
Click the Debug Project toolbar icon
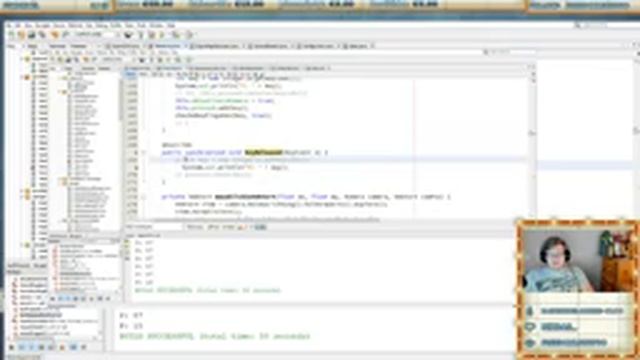(176, 35)
